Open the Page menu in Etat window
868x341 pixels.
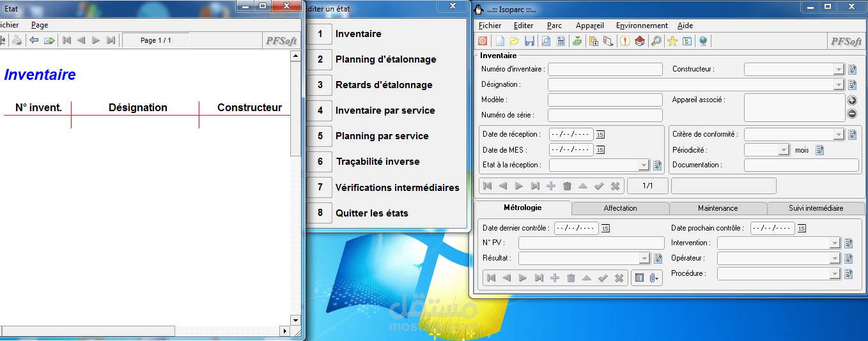(40, 25)
